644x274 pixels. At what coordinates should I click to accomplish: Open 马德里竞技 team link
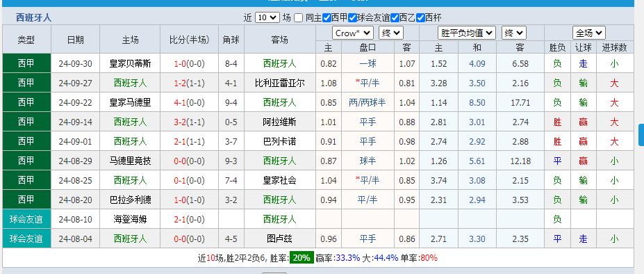click(130, 161)
